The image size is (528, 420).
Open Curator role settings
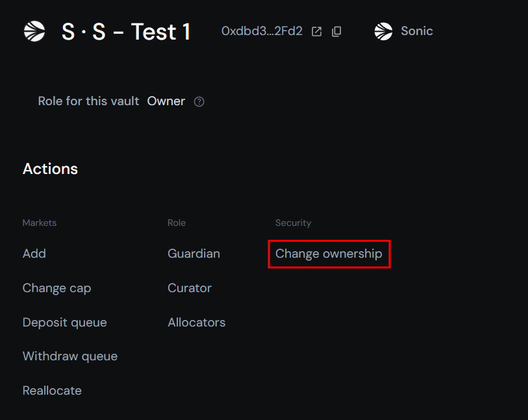coord(190,288)
